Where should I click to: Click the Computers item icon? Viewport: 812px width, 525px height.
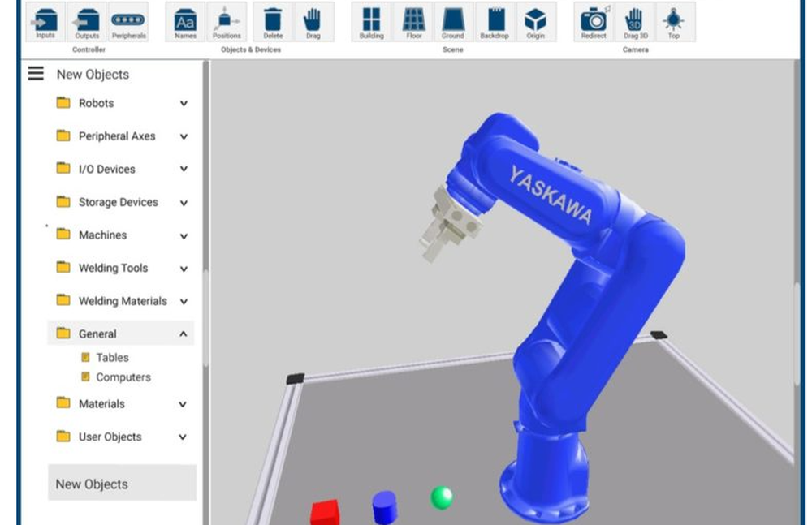86,377
